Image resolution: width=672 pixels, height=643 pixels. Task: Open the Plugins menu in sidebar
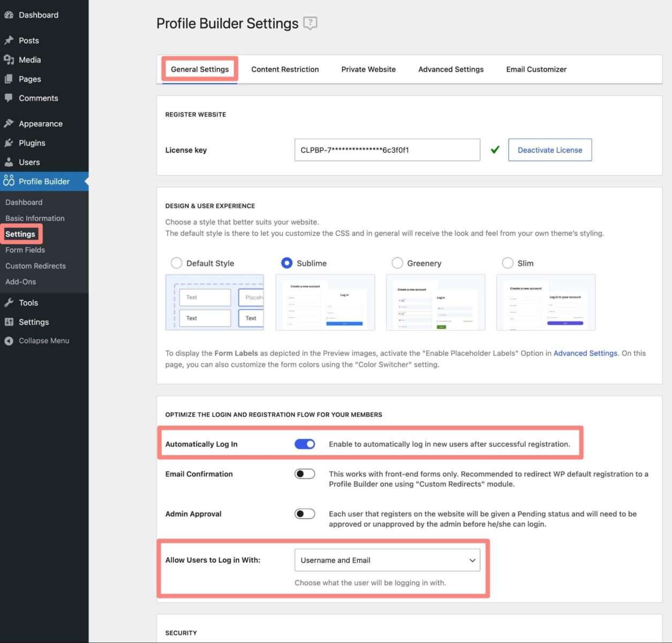(x=32, y=143)
